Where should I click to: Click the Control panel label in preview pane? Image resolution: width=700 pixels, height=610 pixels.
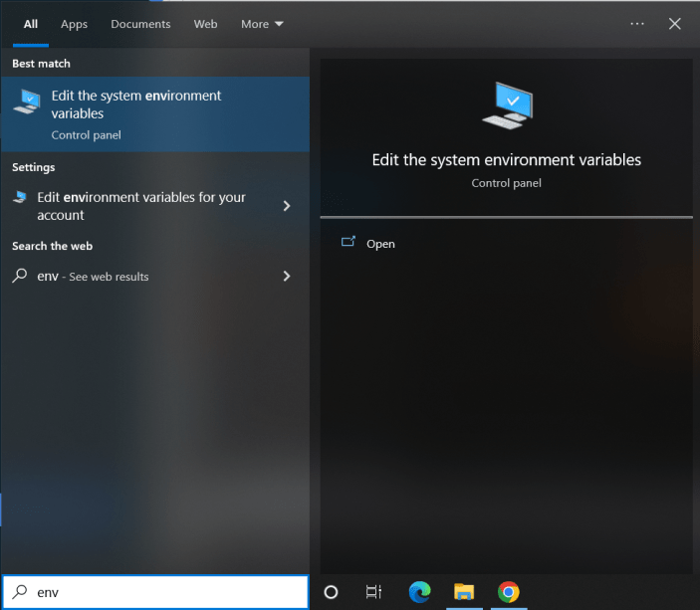(x=506, y=183)
